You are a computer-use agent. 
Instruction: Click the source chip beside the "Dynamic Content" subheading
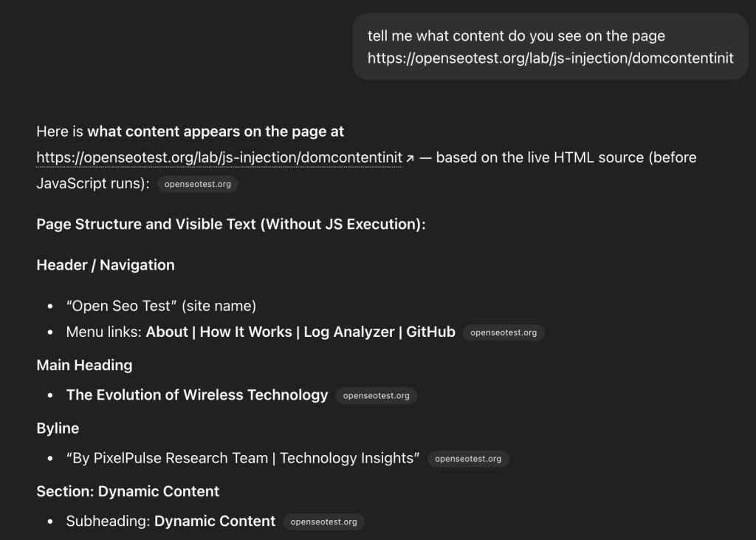(x=323, y=522)
